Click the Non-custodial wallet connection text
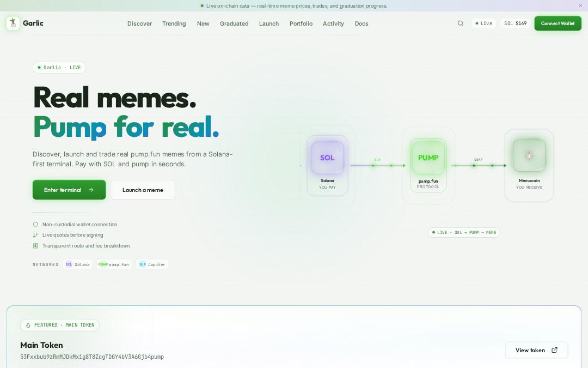The width and height of the screenshot is (588, 368). click(80, 225)
